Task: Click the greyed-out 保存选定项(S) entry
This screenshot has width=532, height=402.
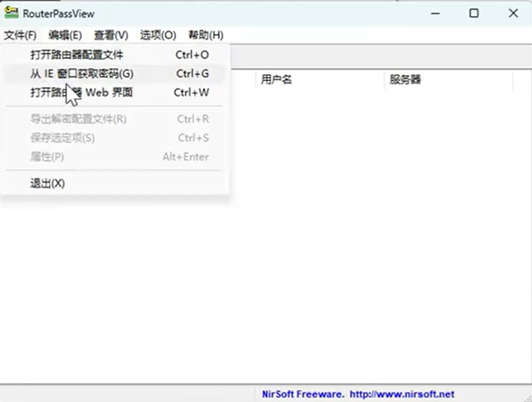Action: tap(115, 138)
